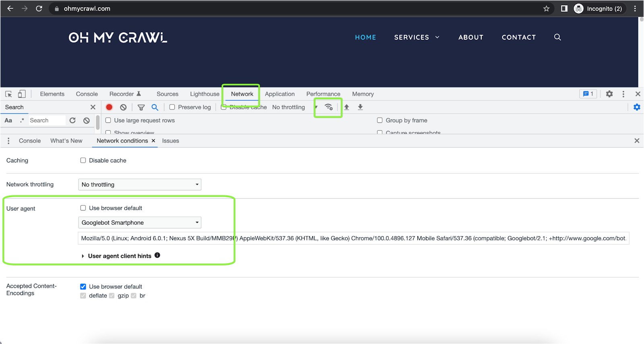Screen dimensions: 644x344
Task: Open the Googlebot Smartphone user agent dropdown
Action: click(140, 222)
